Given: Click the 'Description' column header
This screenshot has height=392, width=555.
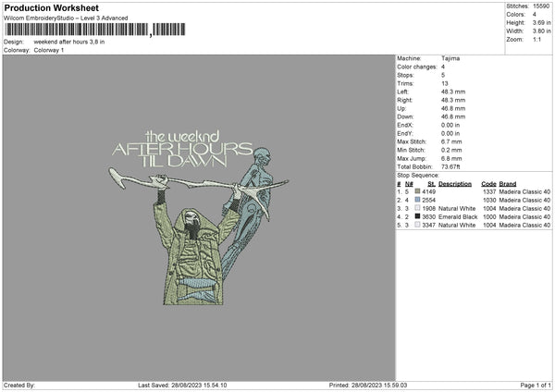Looking at the screenshot, I should coord(455,184).
